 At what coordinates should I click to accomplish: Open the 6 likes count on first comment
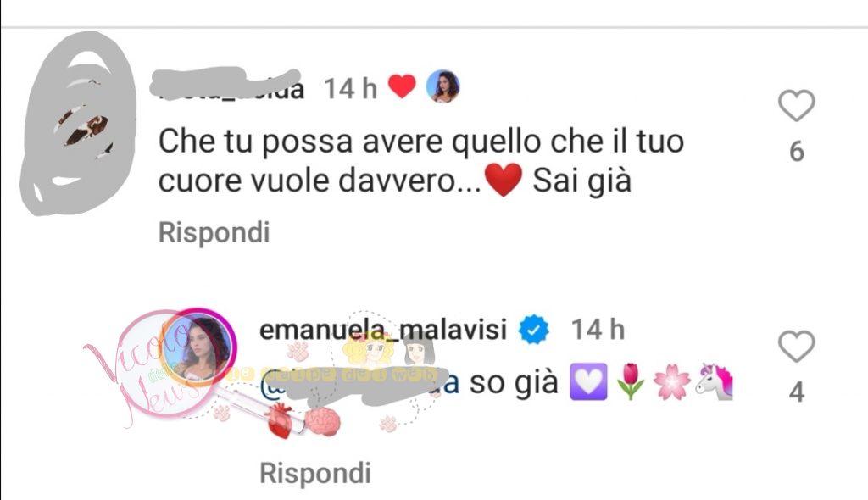[796, 151]
